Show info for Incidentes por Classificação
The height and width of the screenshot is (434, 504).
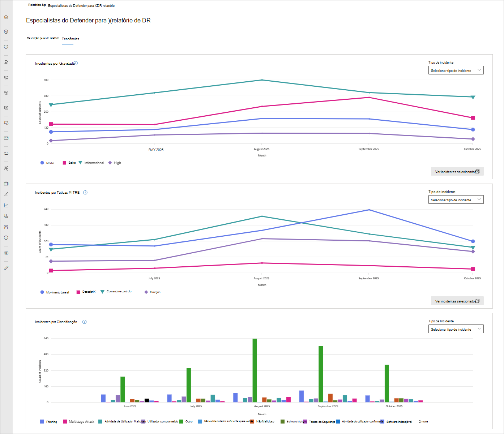click(x=84, y=322)
